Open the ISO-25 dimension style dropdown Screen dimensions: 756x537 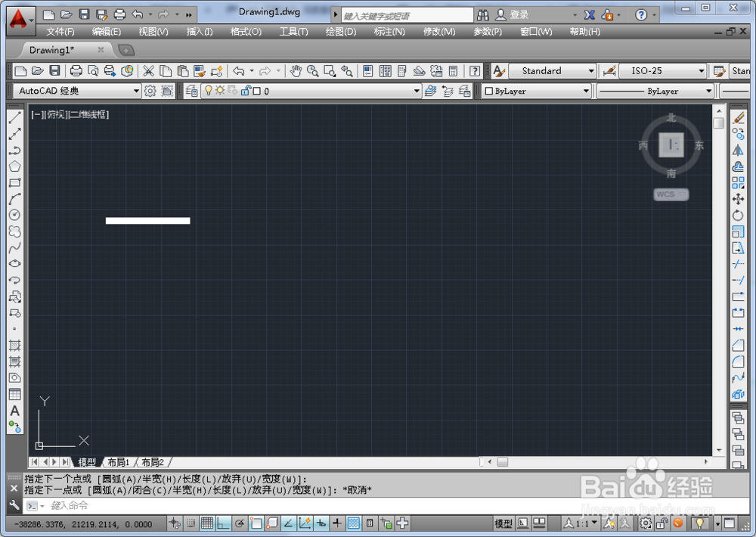click(662, 71)
